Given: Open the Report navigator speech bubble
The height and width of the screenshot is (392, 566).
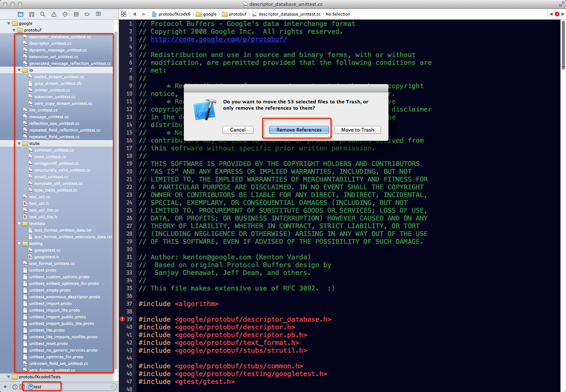Looking at the screenshot, I should click(x=98, y=14).
